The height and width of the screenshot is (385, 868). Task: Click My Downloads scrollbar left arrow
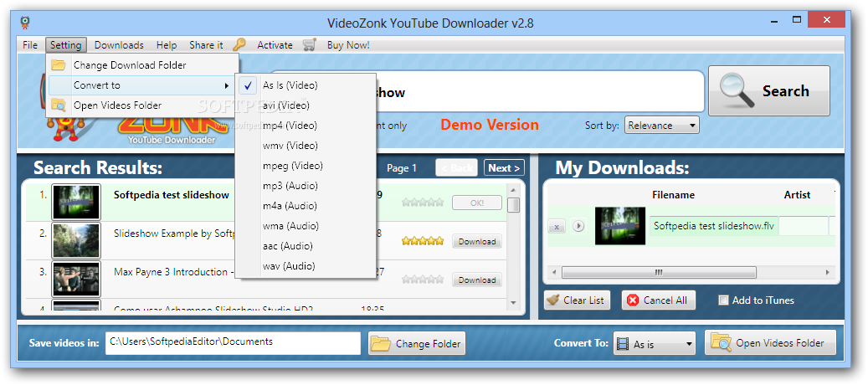point(553,273)
